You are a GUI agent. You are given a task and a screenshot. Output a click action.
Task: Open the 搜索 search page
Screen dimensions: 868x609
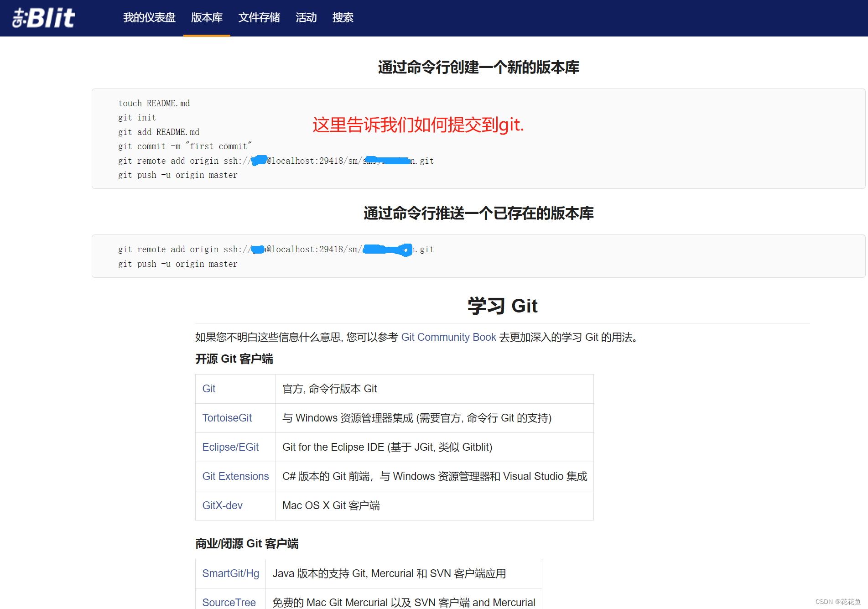pos(343,18)
